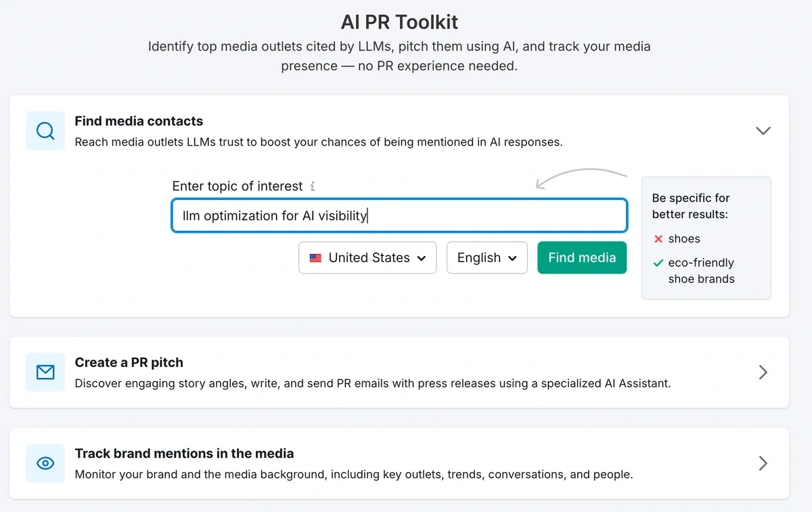Select the Create a PR pitch heading
Viewport: 812px width, 512px height.
(129, 362)
